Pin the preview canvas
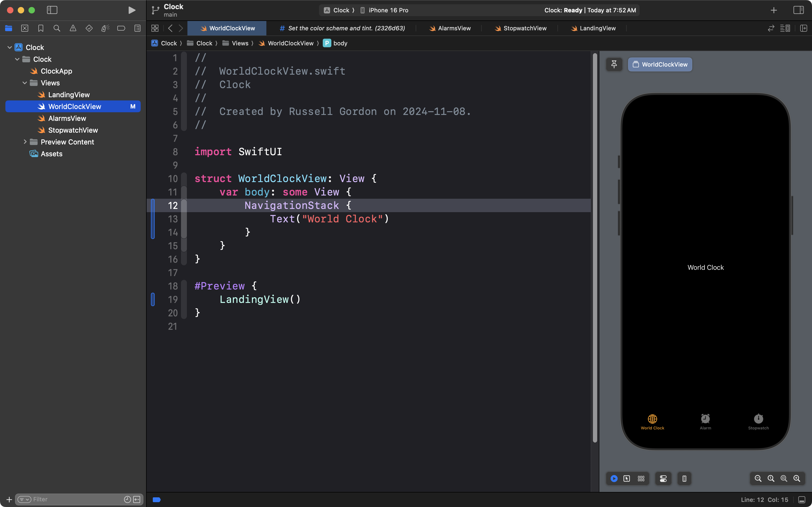The height and width of the screenshot is (507, 812). [614, 64]
